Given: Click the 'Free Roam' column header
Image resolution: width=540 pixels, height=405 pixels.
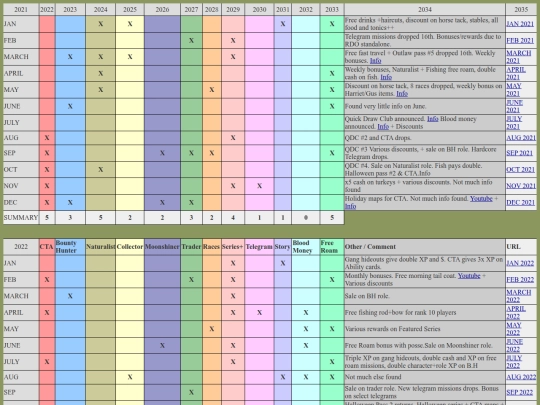Looking at the screenshot, I should 332,247.
